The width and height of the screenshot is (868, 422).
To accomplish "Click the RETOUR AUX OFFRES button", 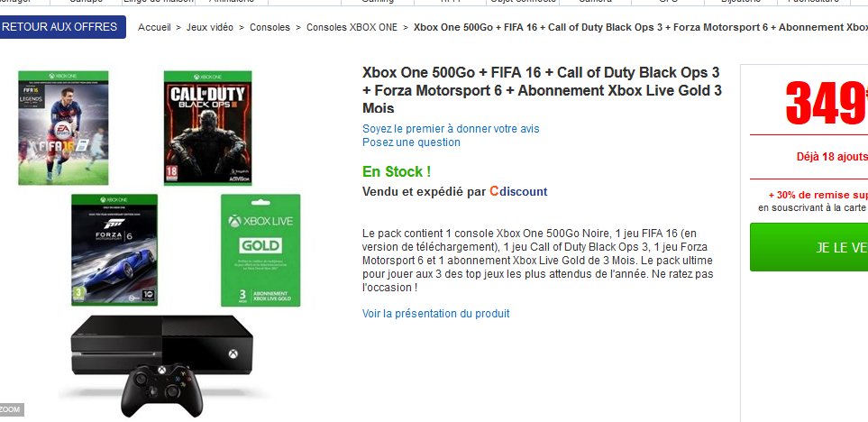I will pos(62,27).
